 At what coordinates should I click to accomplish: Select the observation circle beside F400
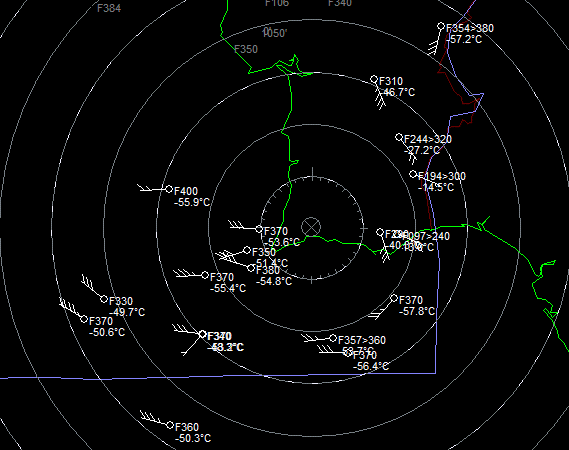tap(169, 189)
